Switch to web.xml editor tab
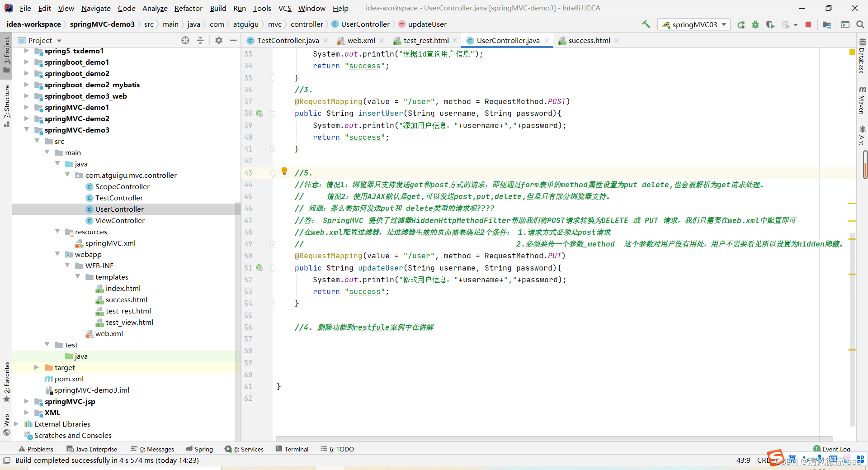 click(361, 40)
